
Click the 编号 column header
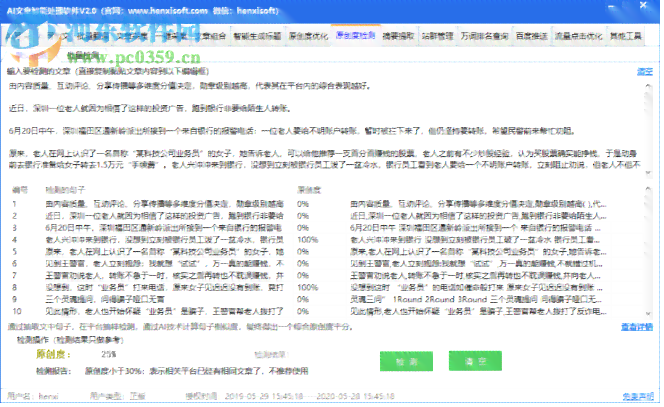tap(19, 190)
